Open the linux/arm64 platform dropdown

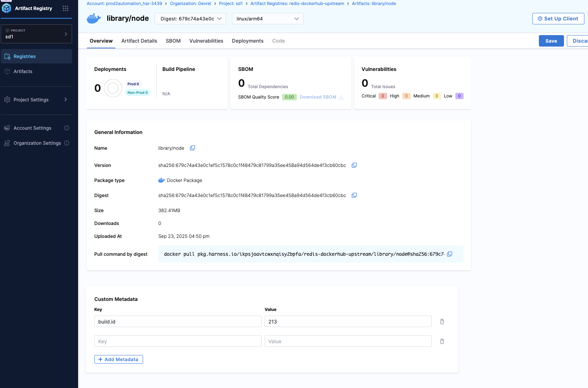click(x=267, y=18)
